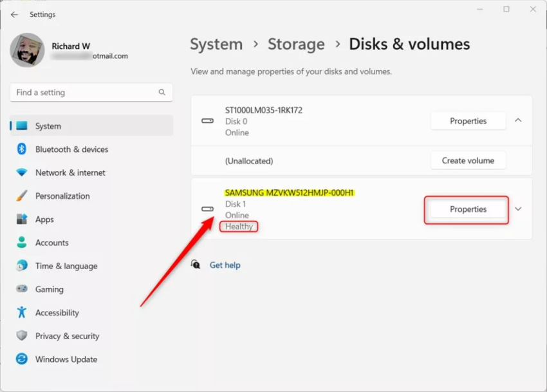The image size is (547, 392).
Task: Click the Apps grid icon
Action: click(22, 219)
